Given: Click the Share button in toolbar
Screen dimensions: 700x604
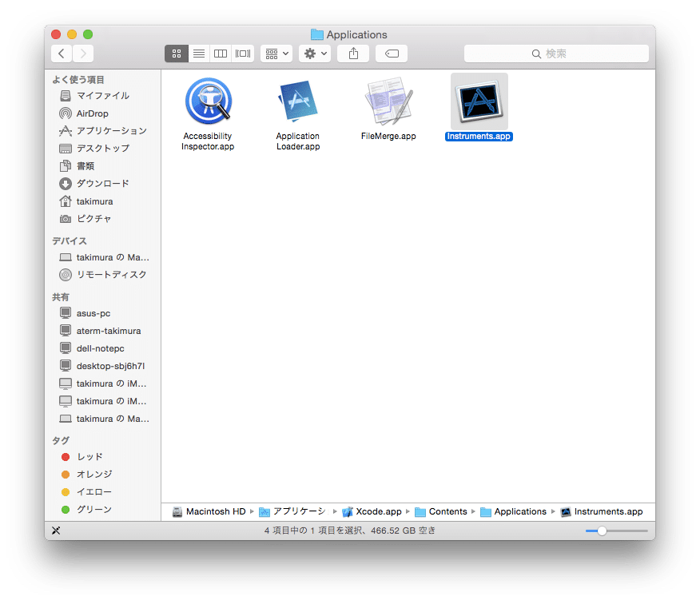Looking at the screenshot, I should coord(353,54).
